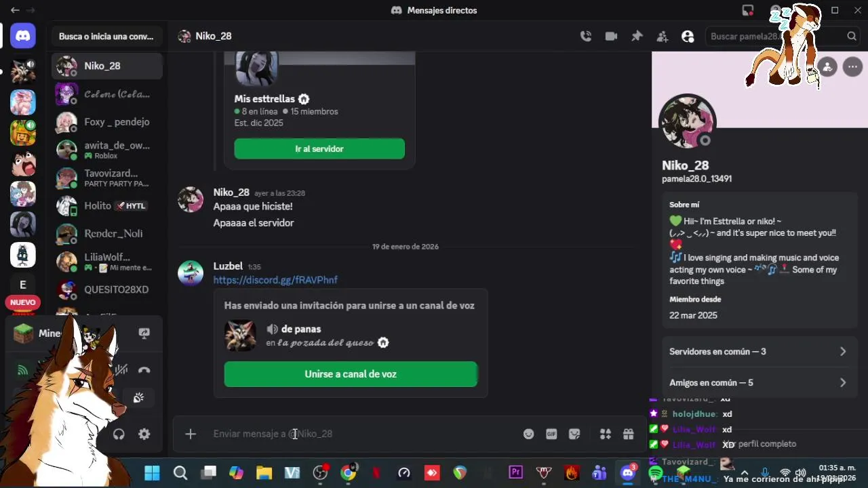Open Foxy _ pendejo direct message
The width and height of the screenshot is (868, 488).
point(107,122)
